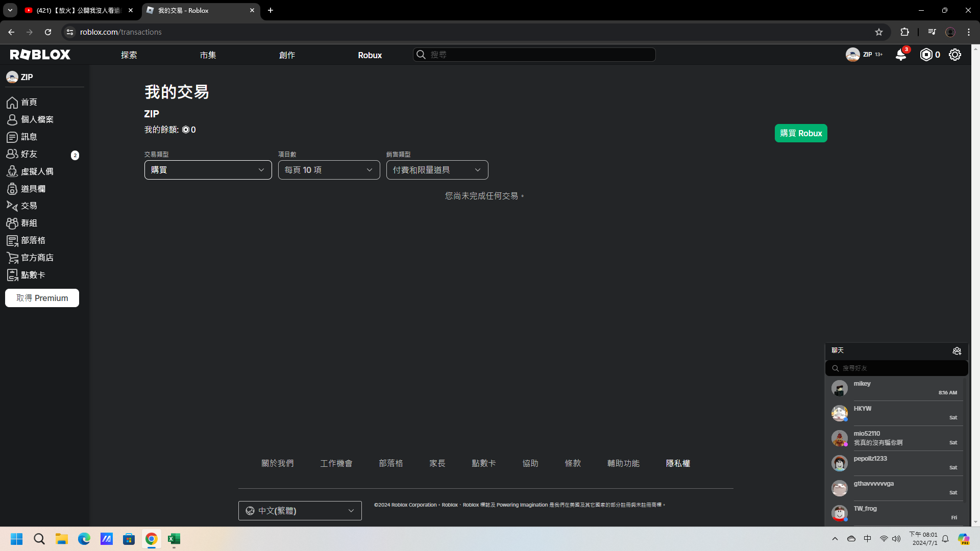Click the 搜尋好友 chat search field
Viewport: 980px width, 551px height.
click(x=897, y=368)
